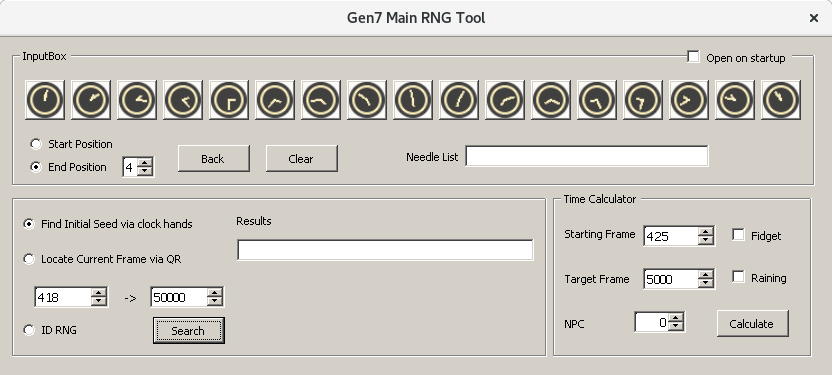Click the frame range field showing 418
Screen dimensions: 832x375
(63, 297)
